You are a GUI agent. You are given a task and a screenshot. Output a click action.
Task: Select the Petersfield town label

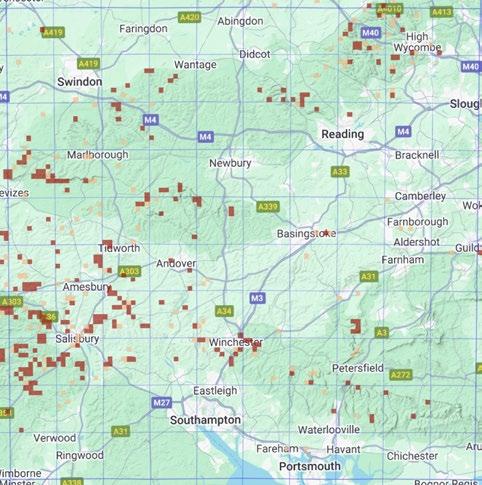pos(358,368)
